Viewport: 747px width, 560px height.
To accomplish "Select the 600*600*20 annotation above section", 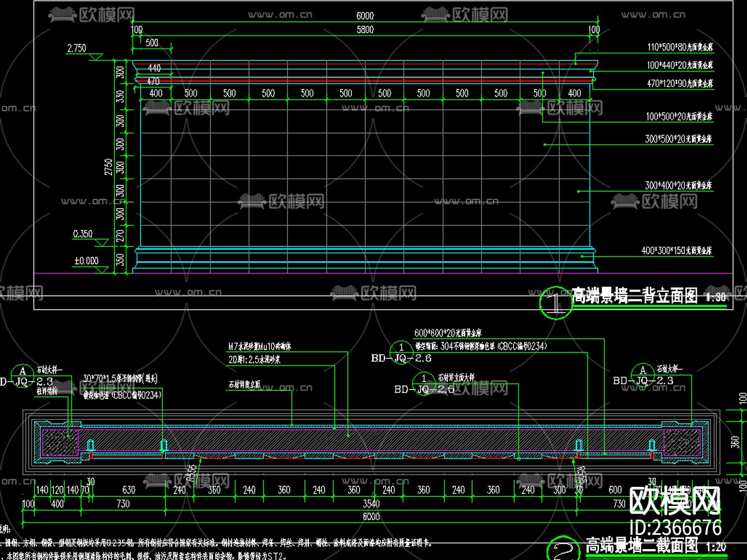I will [448, 333].
